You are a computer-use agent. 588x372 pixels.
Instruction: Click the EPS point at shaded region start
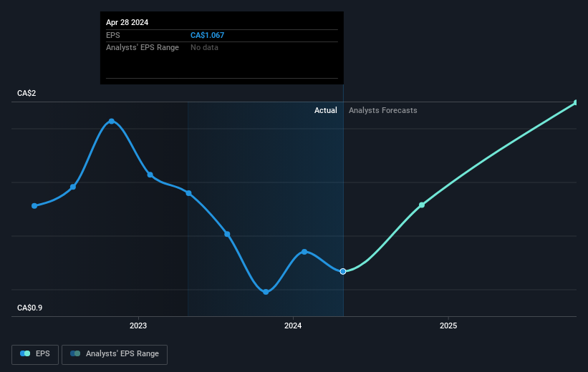[189, 193]
